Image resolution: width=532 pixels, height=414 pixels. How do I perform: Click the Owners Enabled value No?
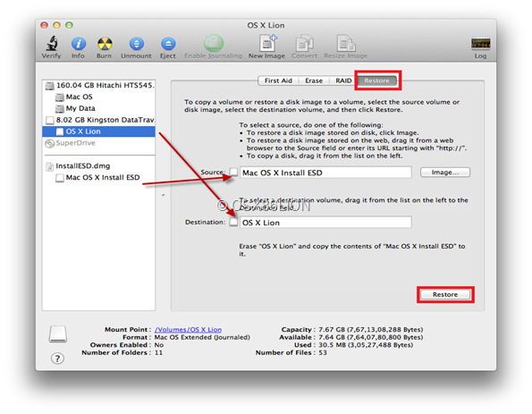coord(159,345)
